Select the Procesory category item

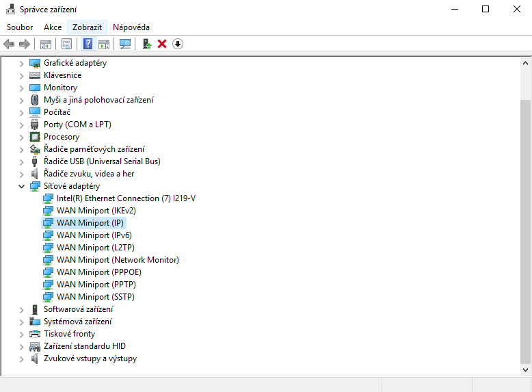pyautogui.click(x=61, y=137)
